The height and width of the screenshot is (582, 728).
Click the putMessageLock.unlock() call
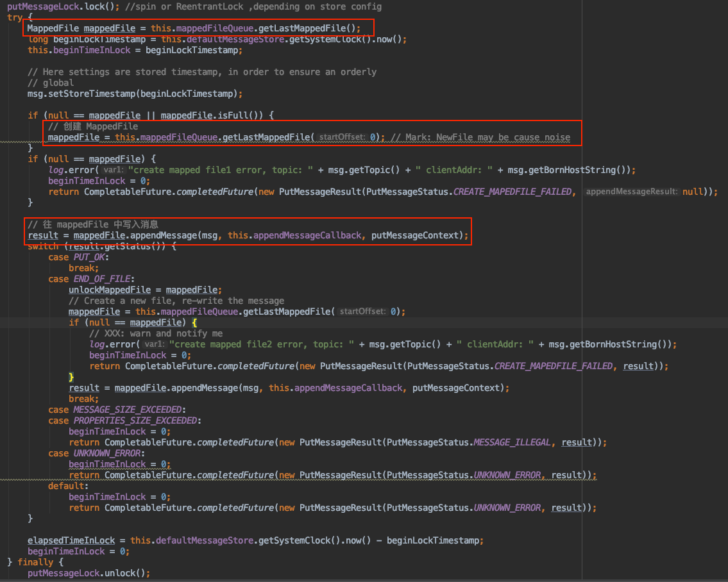(89, 573)
